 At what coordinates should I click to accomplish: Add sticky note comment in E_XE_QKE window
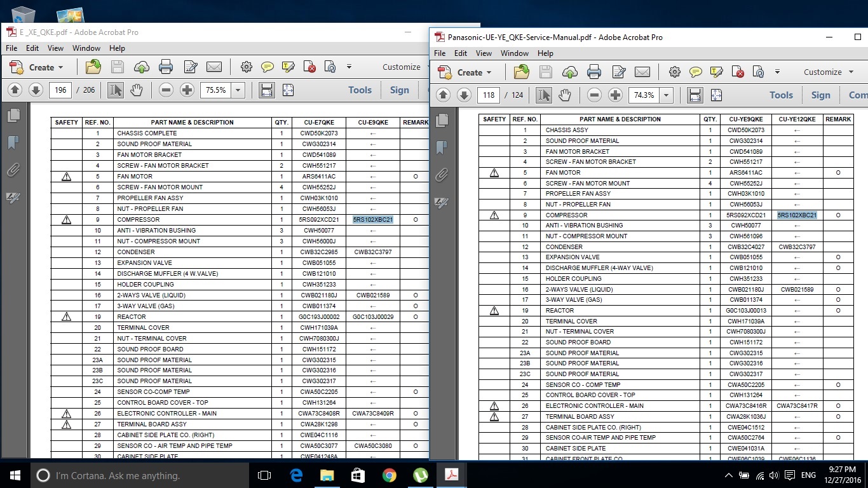pyautogui.click(x=268, y=67)
